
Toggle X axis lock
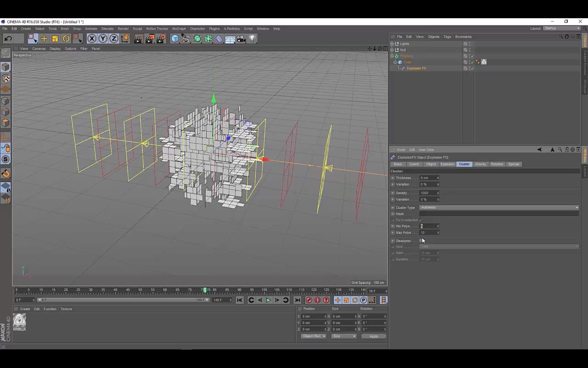pos(92,39)
